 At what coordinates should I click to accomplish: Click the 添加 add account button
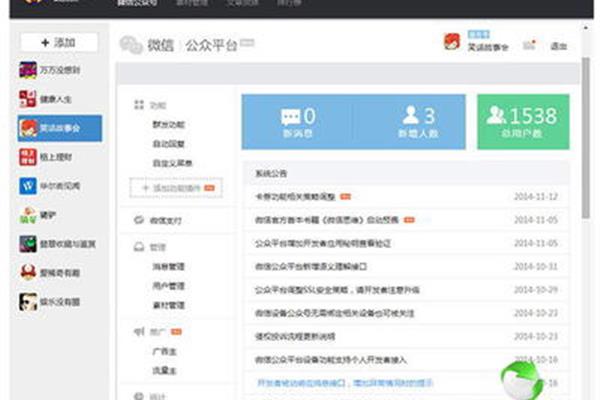pos(59,42)
